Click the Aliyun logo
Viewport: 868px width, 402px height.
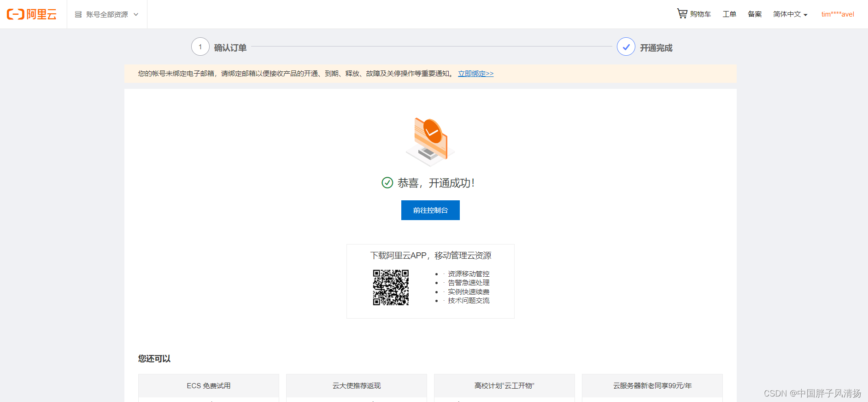(x=32, y=14)
